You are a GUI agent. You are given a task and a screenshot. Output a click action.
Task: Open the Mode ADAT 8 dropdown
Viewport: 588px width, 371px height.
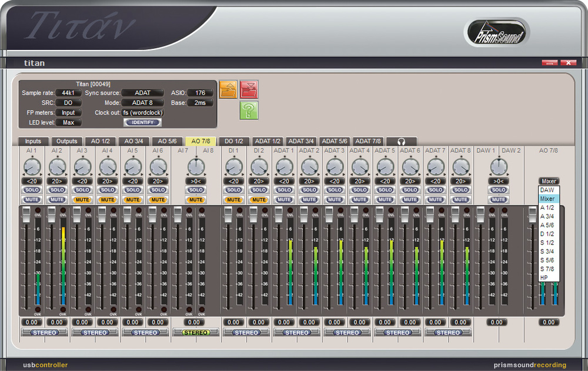(142, 102)
